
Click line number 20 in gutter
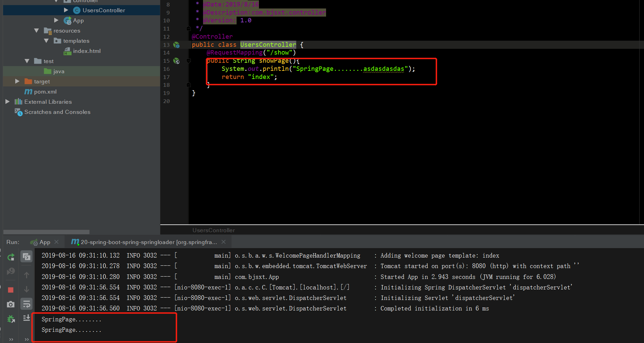click(x=166, y=101)
